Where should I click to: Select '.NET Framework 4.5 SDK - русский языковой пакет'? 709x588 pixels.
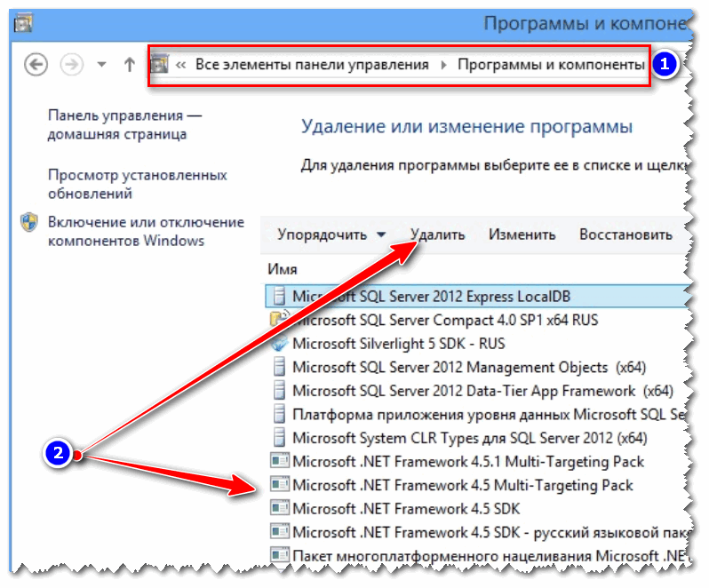tap(491, 532)
